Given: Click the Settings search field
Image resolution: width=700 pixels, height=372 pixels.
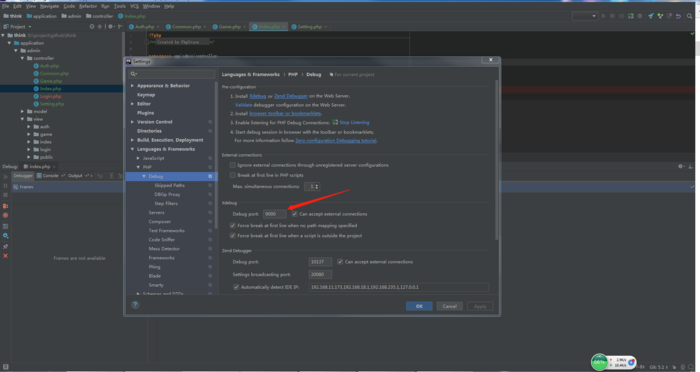Looking at the screenshot, I should [x=172, y=74].
